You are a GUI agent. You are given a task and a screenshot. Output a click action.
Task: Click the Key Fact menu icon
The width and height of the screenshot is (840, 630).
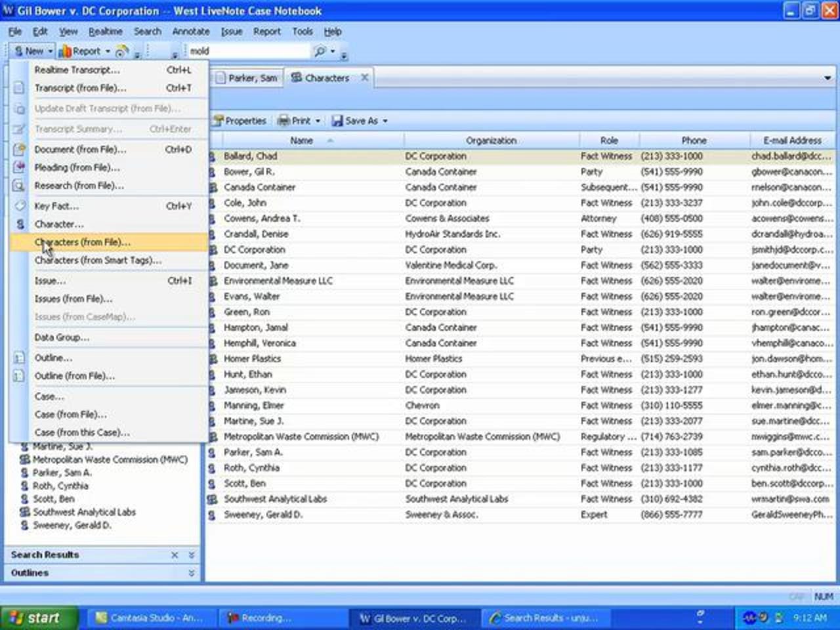point(20,206)
